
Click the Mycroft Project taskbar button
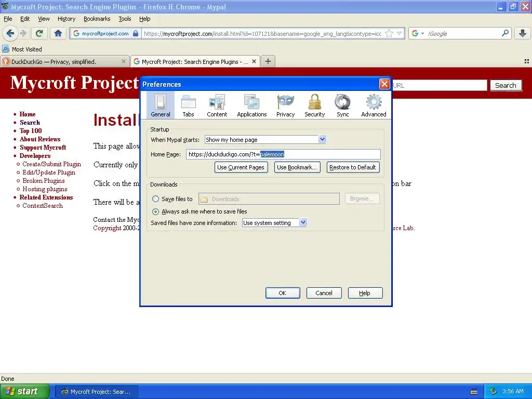coord(96,392)
